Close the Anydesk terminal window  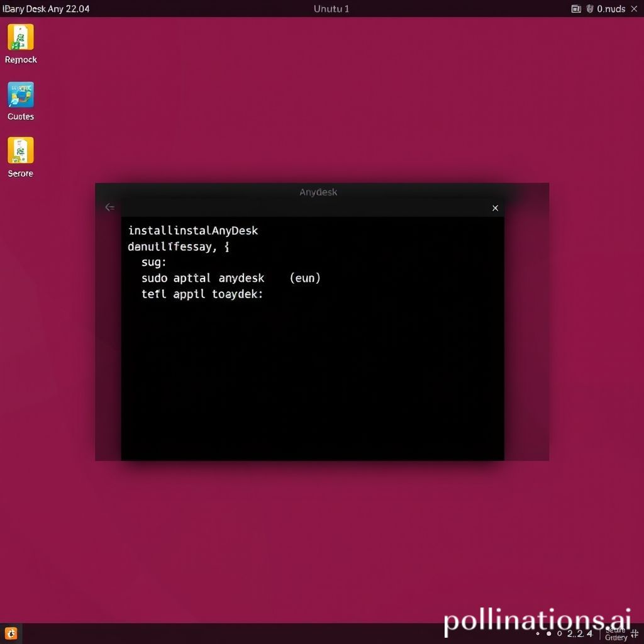(x=496, y=208)
